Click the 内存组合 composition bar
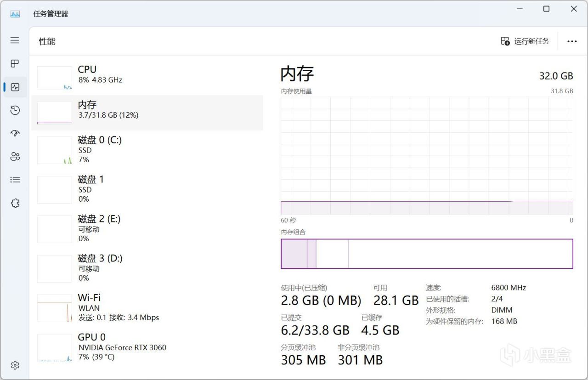The image size is (588, 380). tap(427, 254)
